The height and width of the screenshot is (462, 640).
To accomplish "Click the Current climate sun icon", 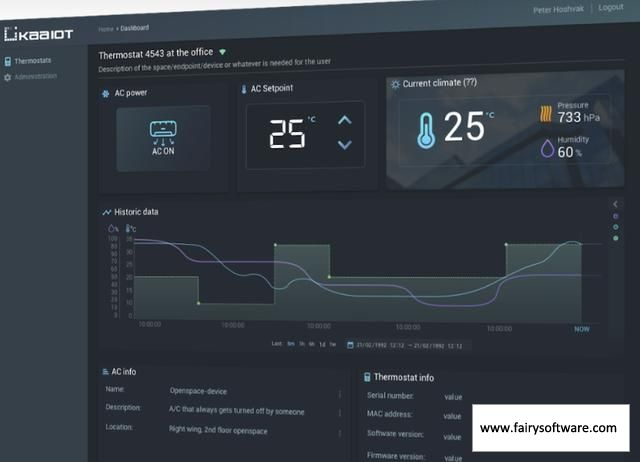I will coord(395,84).
